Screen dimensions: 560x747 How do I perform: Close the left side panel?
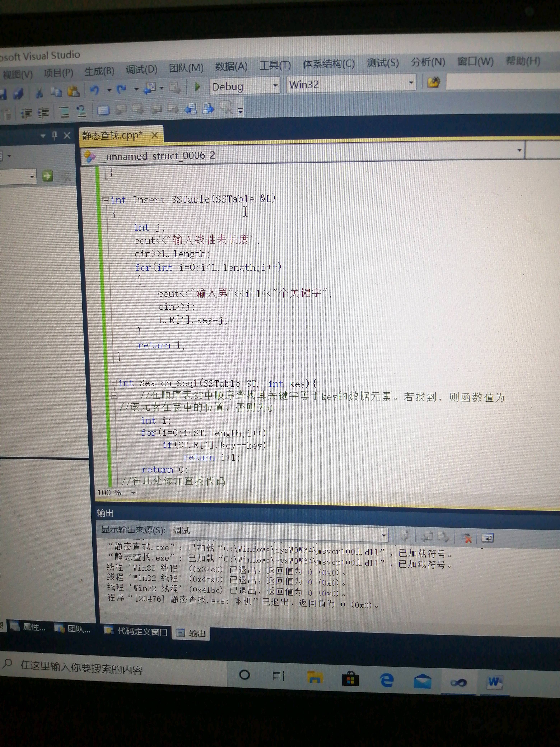coord(67,135)
